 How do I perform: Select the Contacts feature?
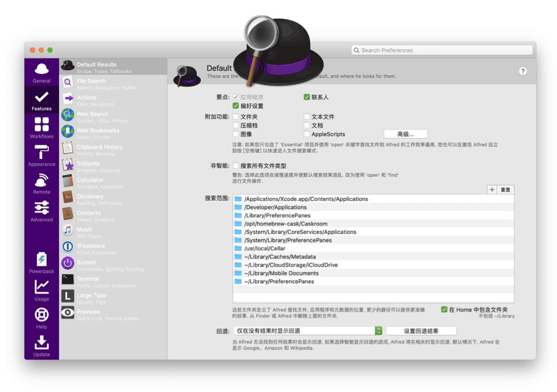(x=113, y=215)
